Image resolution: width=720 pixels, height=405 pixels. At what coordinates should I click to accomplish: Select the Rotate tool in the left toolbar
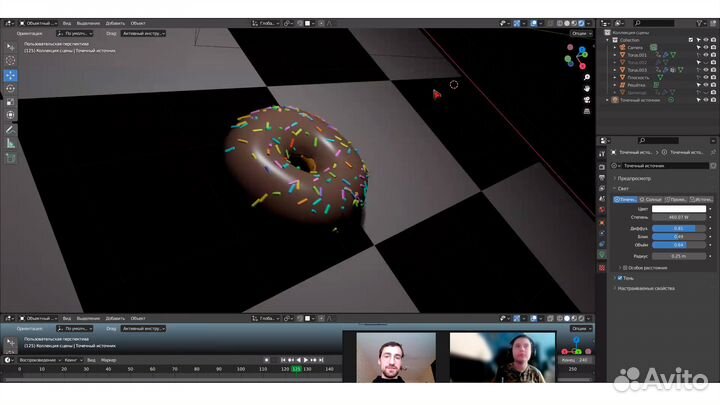11,88
